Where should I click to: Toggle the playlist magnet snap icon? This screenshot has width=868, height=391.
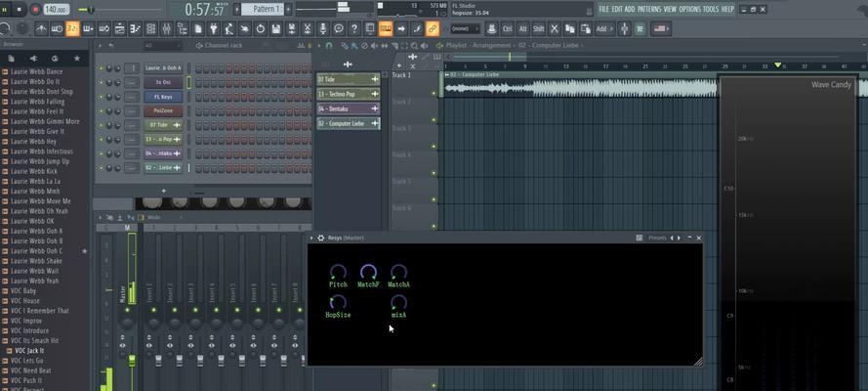[x=329, y=45]
